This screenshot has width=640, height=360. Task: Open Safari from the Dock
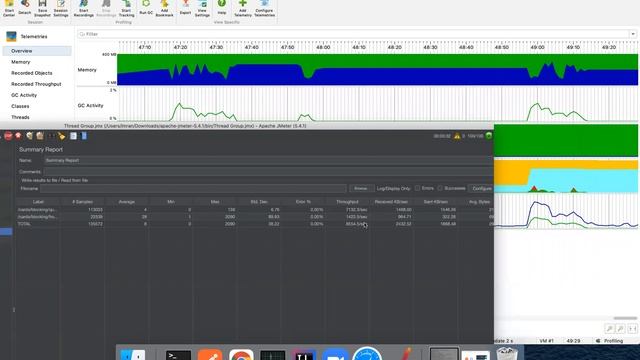367,354
